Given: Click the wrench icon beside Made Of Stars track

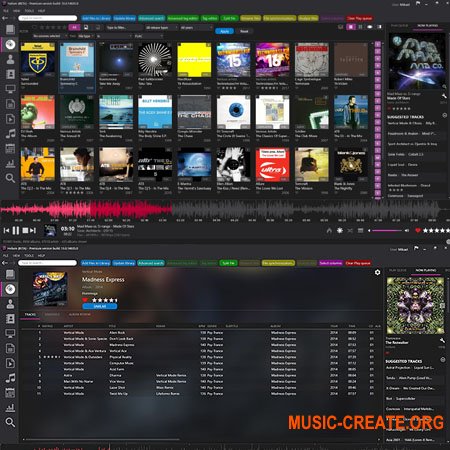Looking at the screenshot, I should pyautogui.click(x=444, y=96).
